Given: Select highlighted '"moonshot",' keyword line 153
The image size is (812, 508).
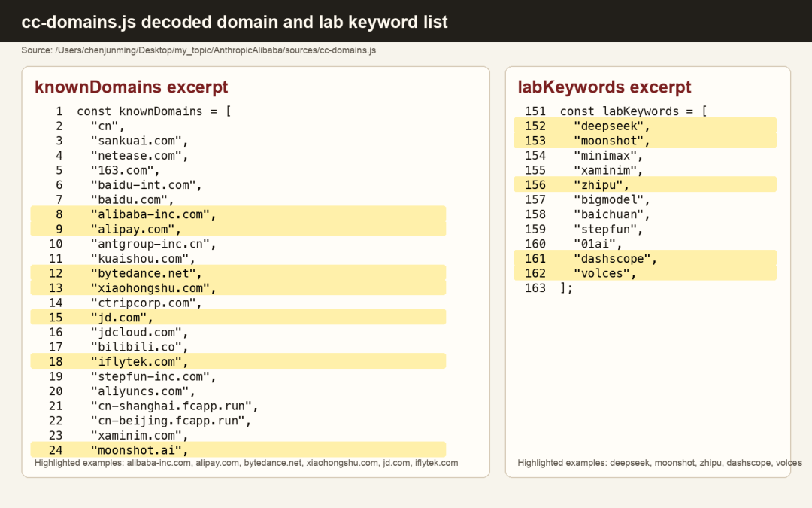Looking at the screenshot, I should tap(645, 141).
